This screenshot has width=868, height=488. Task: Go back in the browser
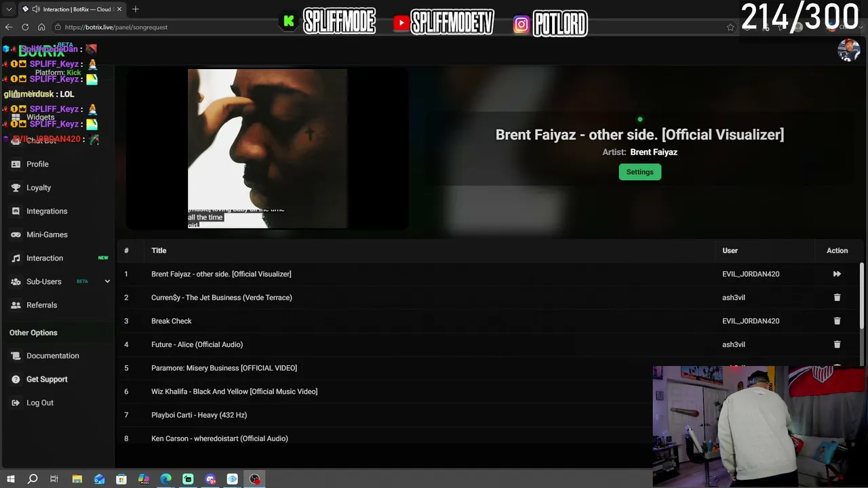point(9,27)
